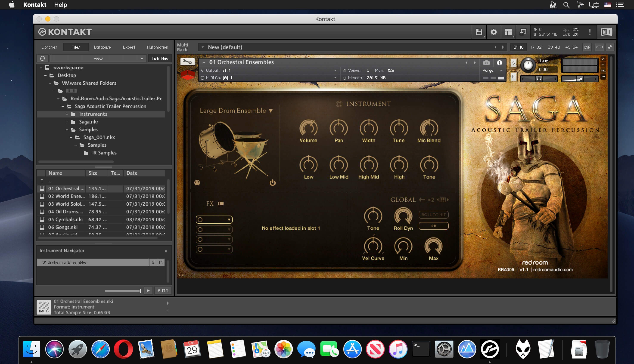This screenshot has width=634, height=364.
Task: Open the MIDI Ch dropdown
Action: tap(269, 78)
